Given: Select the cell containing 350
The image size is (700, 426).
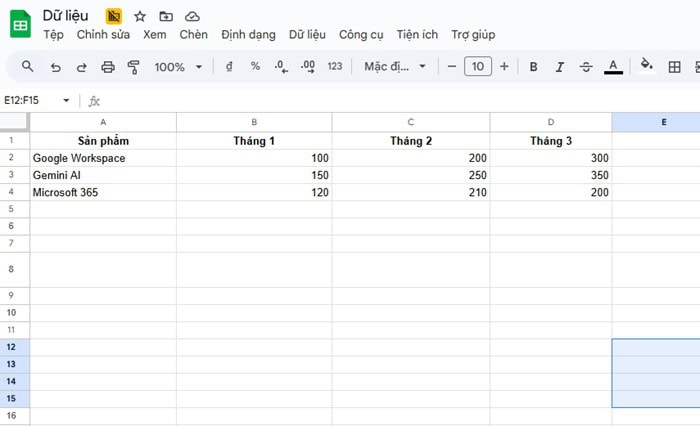Looking at the screenshot, I should (551, 175).
